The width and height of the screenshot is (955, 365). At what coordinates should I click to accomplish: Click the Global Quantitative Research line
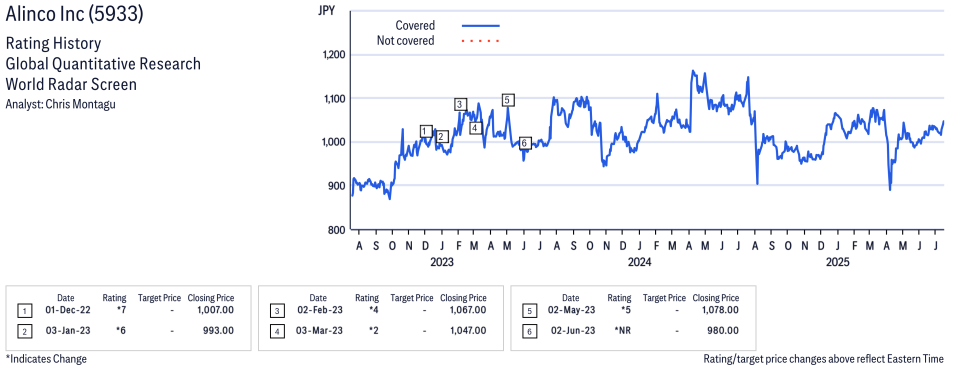point(103,64)
